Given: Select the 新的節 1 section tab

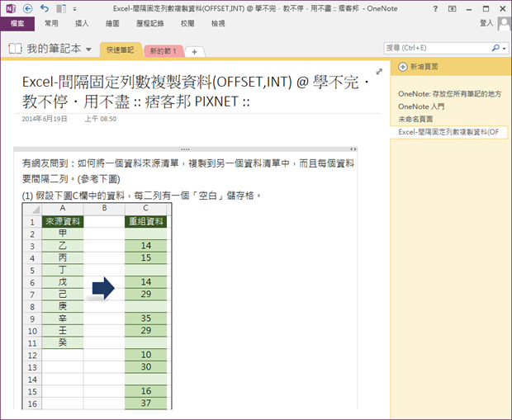Looking at the screenshot, I should point(163,51).
